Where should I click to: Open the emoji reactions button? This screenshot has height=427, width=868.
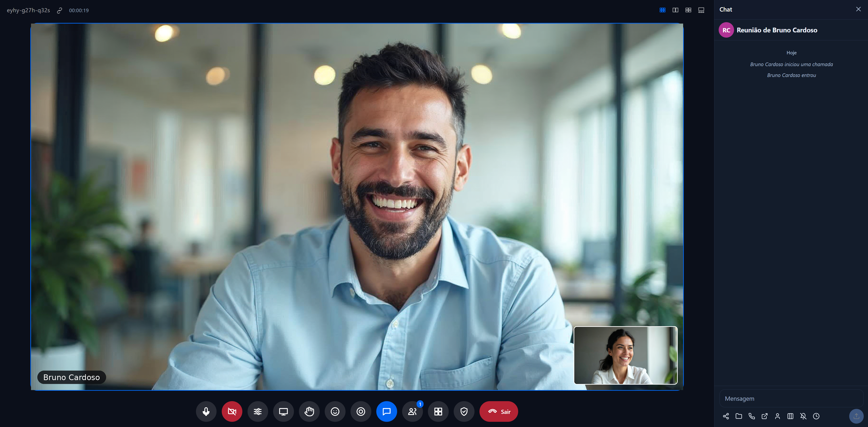coord(335,411)
